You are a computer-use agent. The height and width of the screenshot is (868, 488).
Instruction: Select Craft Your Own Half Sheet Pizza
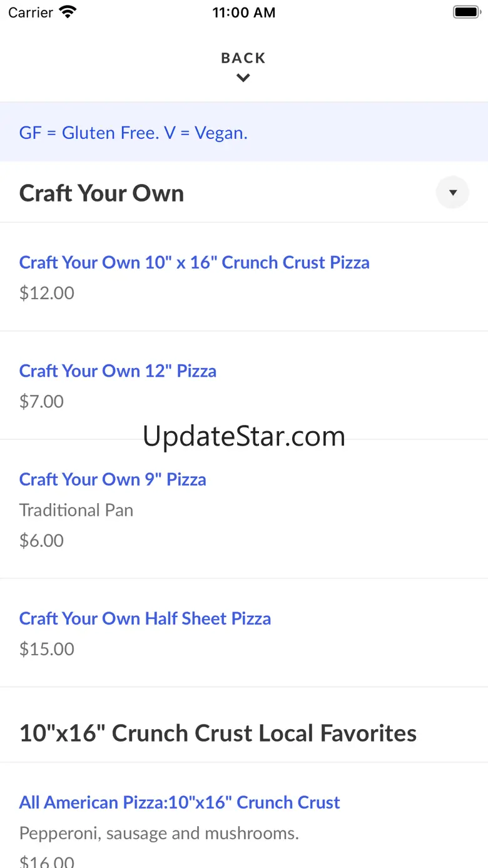(145, 618)
